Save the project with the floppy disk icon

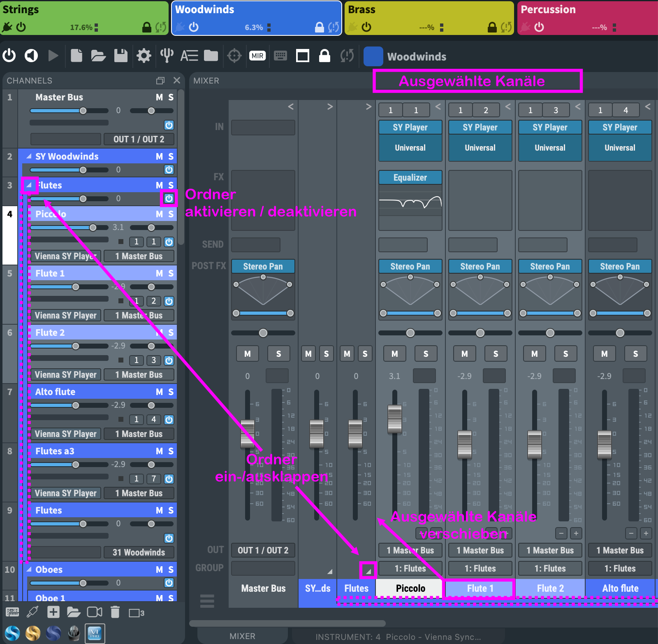pos(120,56)
